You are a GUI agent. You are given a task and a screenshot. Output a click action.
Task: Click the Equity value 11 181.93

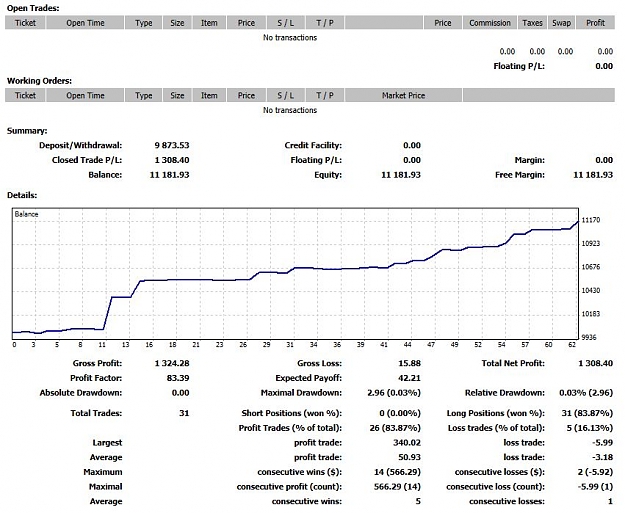pos(401,175)
